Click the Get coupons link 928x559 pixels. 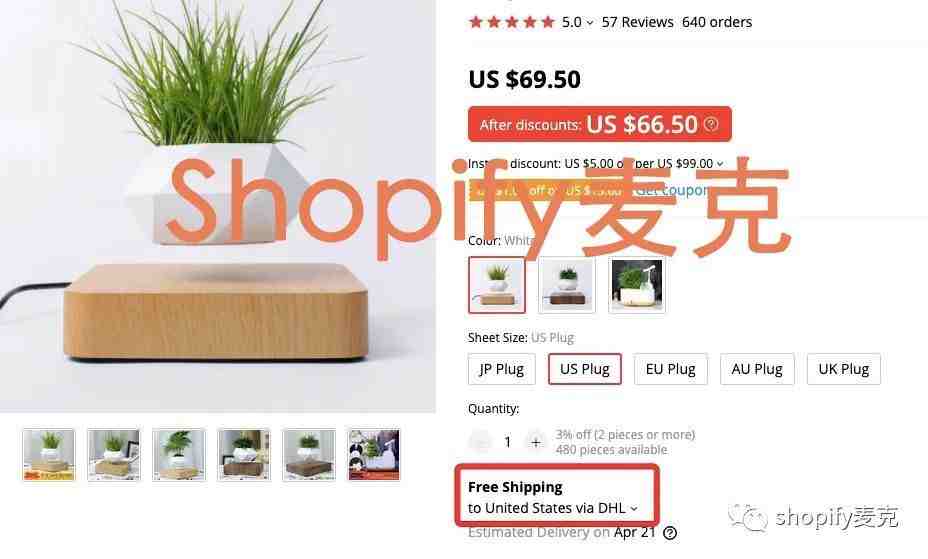[x=672, y=190]
